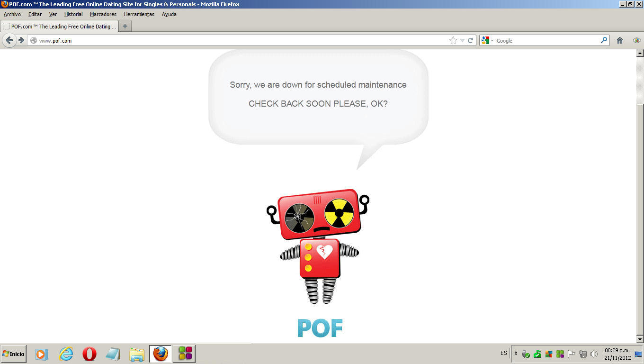Click the broken-hearted robot image

[x=318, y=246]
